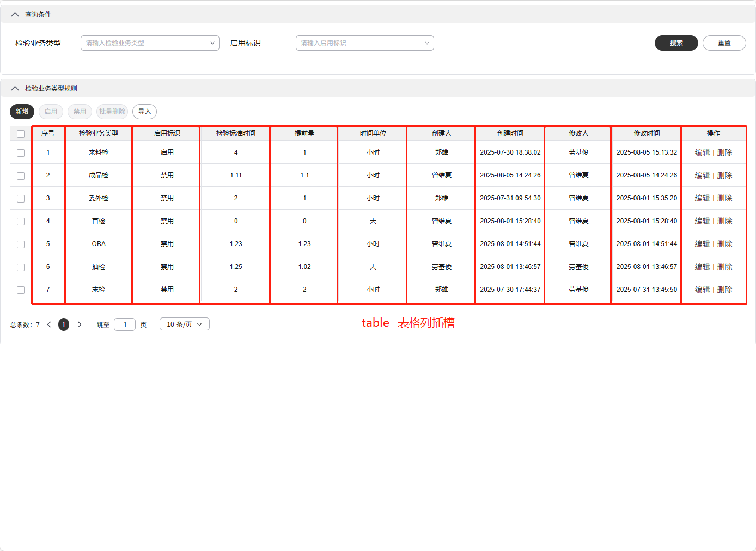This screenshot has width=756, height=551.
Task: Select the checkbox for row 7 末检
Action: pyautogui.click(x=21, y=290)
